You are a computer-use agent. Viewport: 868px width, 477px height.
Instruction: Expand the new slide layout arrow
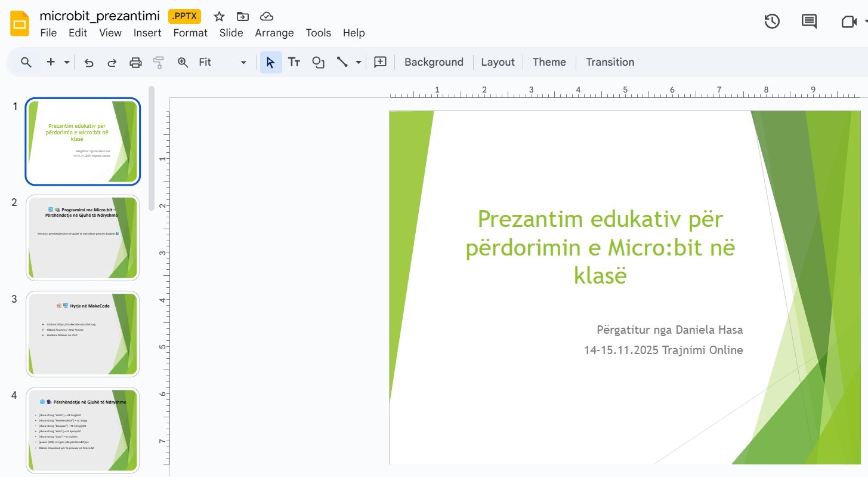coord(67,62)
